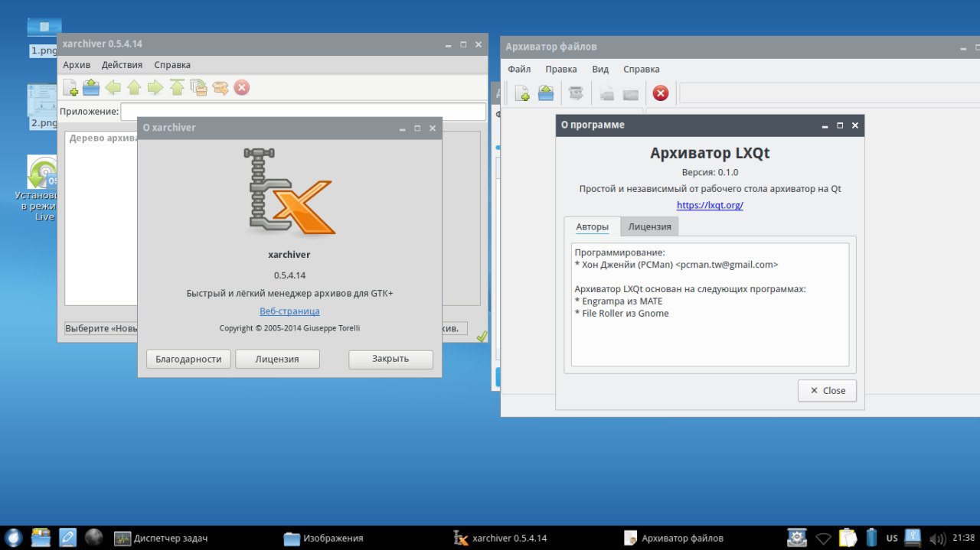Switch to Изображения window in taskbar

coord(324,538)
